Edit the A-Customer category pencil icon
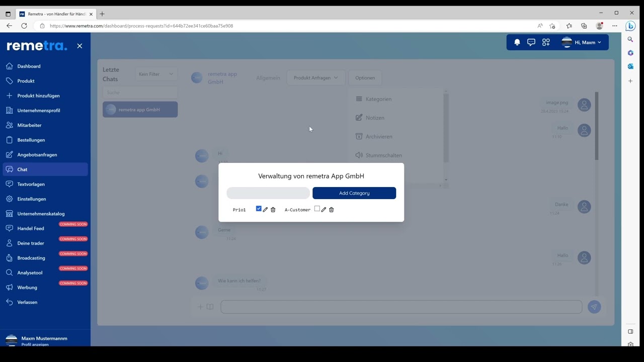This screenshot has height=362, width=644. click(x=324, y=210)
